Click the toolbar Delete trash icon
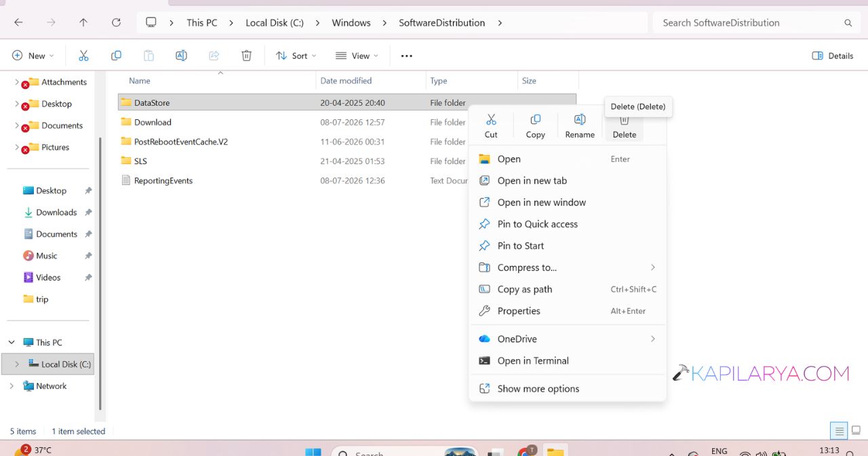The image size is (868, 456). (x=247, y=56)
